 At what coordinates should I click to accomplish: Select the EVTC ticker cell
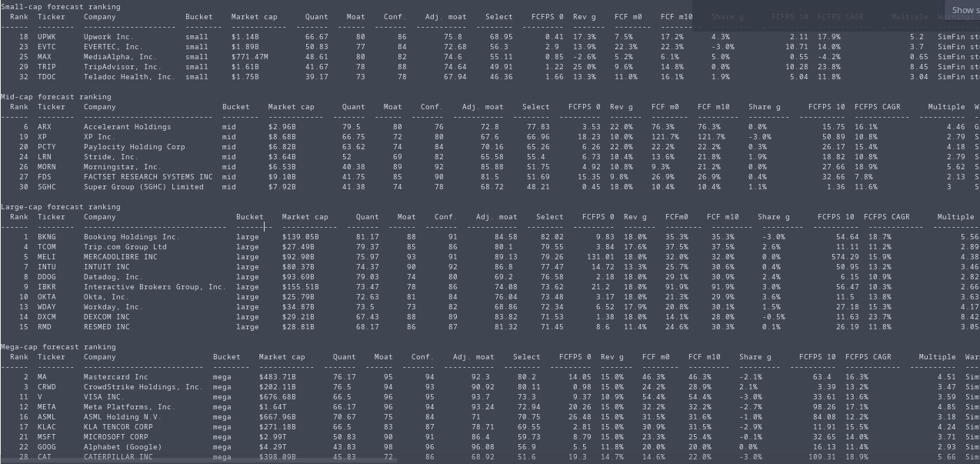point(47,47)
